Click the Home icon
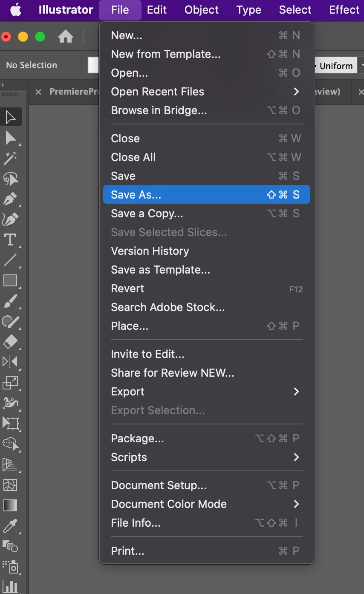Image resolution: width=364 pixels, height=594 pixels. pos(65,37)
